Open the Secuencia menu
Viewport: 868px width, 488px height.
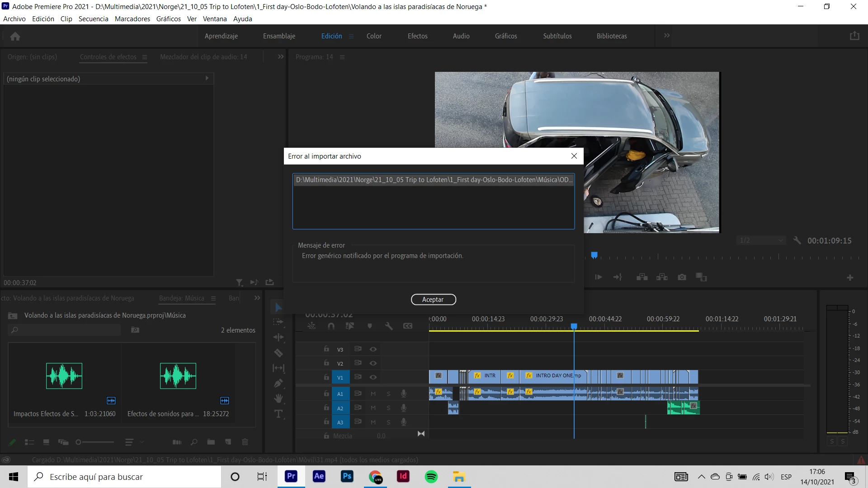click(x=93, y=19)
